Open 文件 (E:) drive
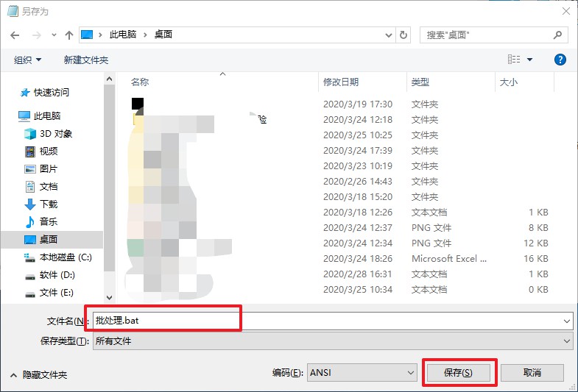 pos(49,293)
